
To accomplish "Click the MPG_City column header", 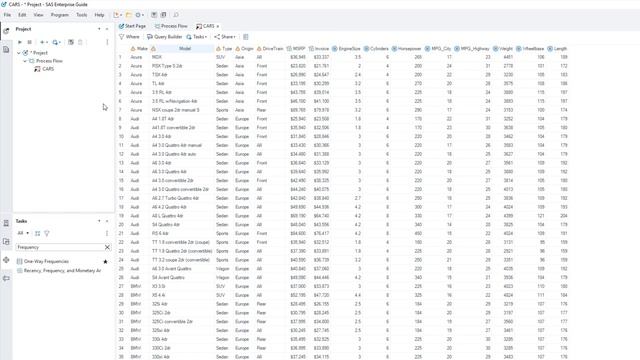I will click(x=438, y=49).
